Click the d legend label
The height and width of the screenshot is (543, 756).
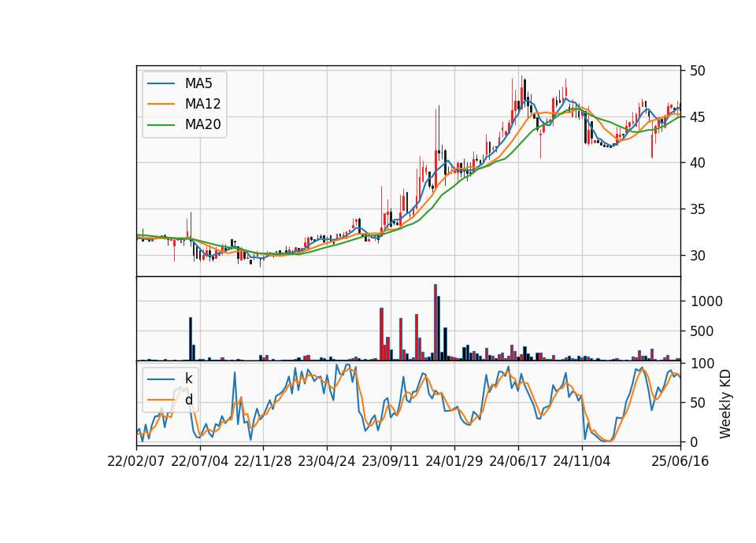click(188, 400)
